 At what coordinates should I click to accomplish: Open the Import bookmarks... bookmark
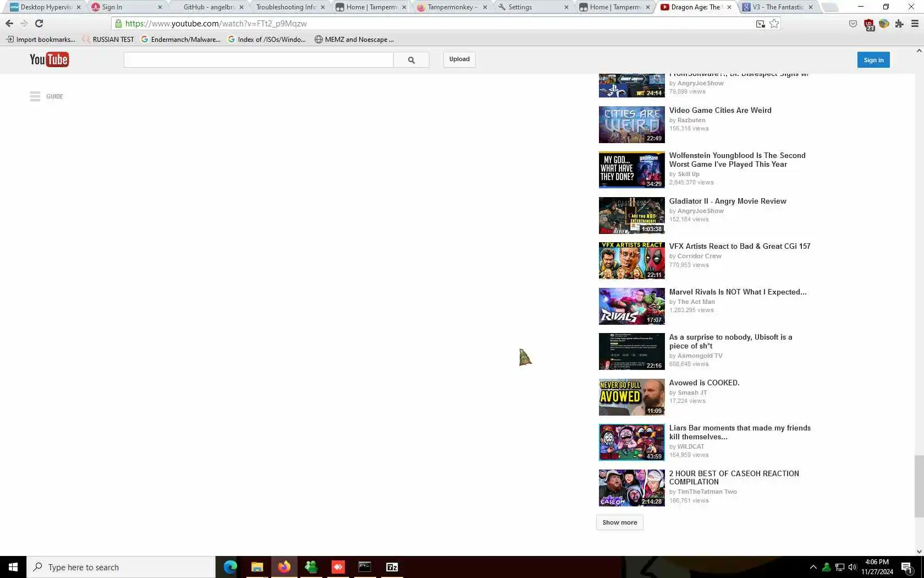(41, 40)
